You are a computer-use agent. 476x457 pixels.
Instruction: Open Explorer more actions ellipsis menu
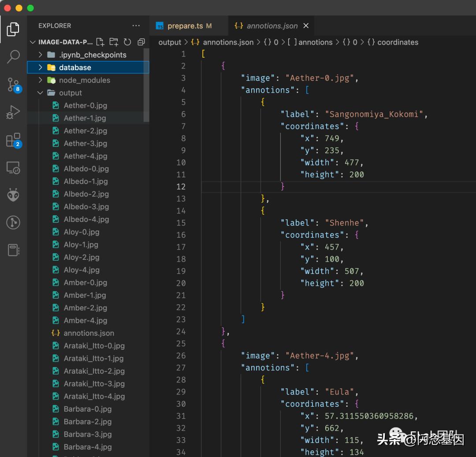[136, 26]
